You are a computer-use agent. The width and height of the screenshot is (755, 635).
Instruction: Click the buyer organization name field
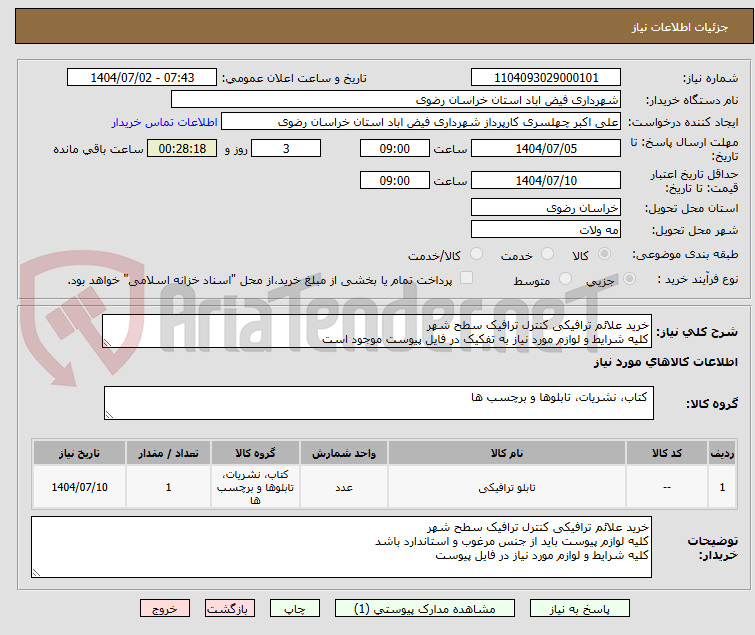coord(396,100)
